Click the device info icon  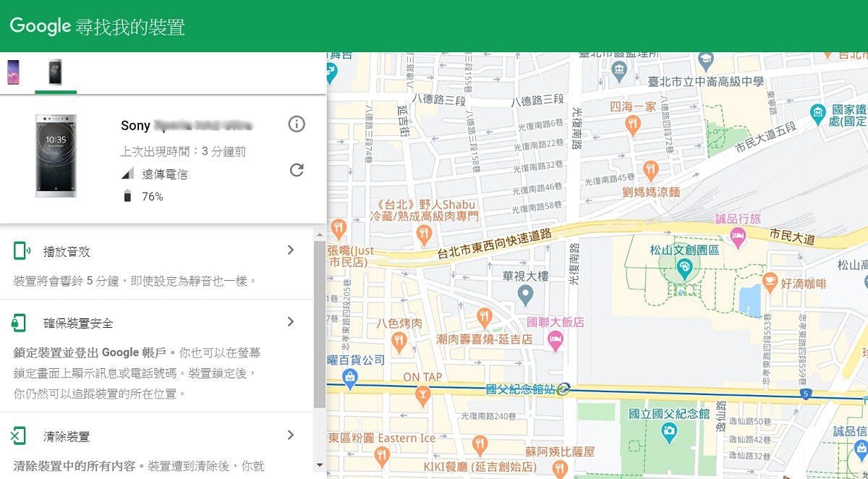[297, 124]
